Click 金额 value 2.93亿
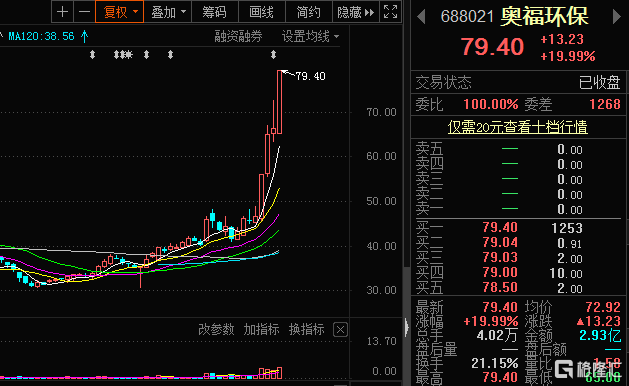The image size is (629, 386). tap(600, 335)
